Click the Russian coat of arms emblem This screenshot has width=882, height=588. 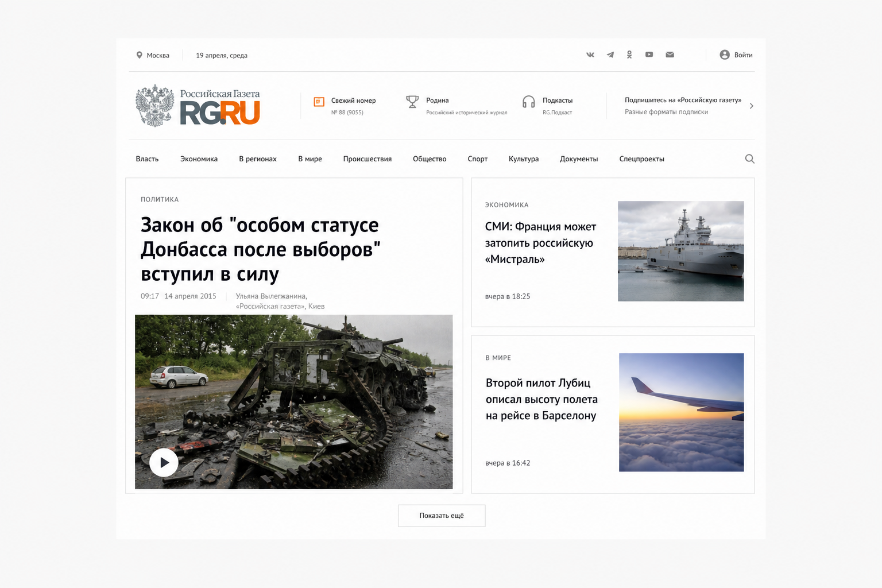154,106
